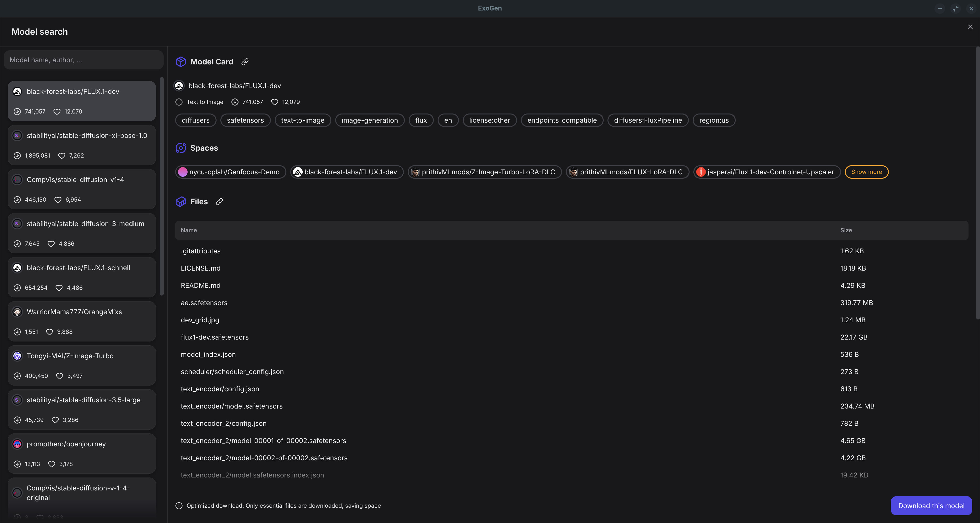980x523 pixels.
Task: Click the model name search field
Action: [x=83, y=60]
